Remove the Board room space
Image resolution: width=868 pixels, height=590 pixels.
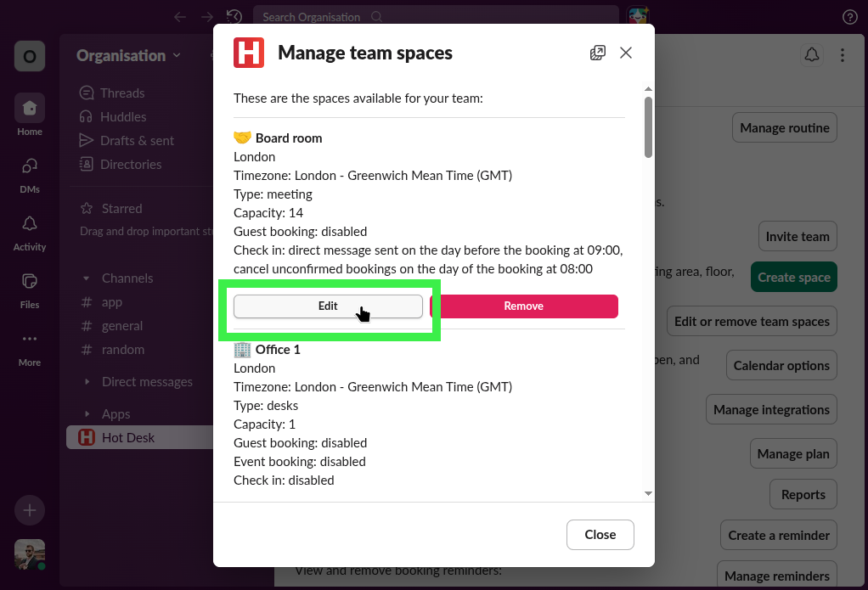524,306
